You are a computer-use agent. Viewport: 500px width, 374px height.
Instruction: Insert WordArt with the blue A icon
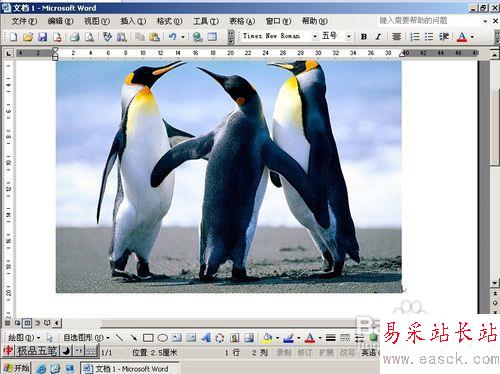click(206, 338)
